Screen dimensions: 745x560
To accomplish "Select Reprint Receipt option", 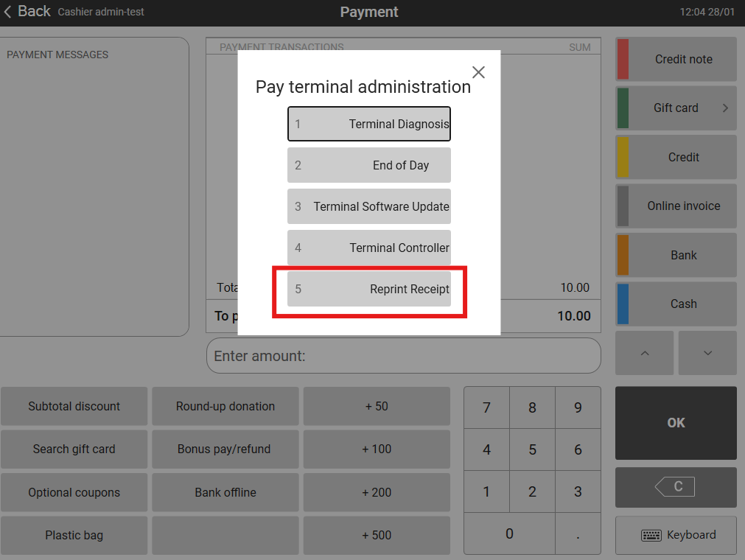I will click(368, 289).
